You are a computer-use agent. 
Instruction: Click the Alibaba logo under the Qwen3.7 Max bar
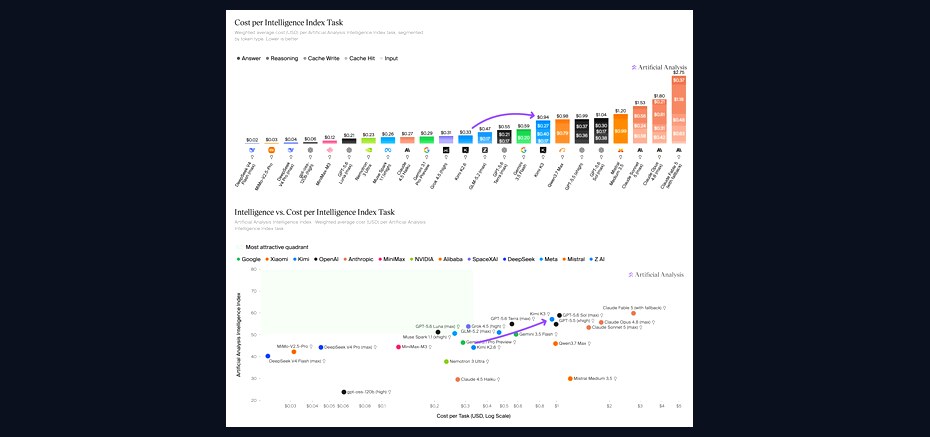click(x=562, y=150)
